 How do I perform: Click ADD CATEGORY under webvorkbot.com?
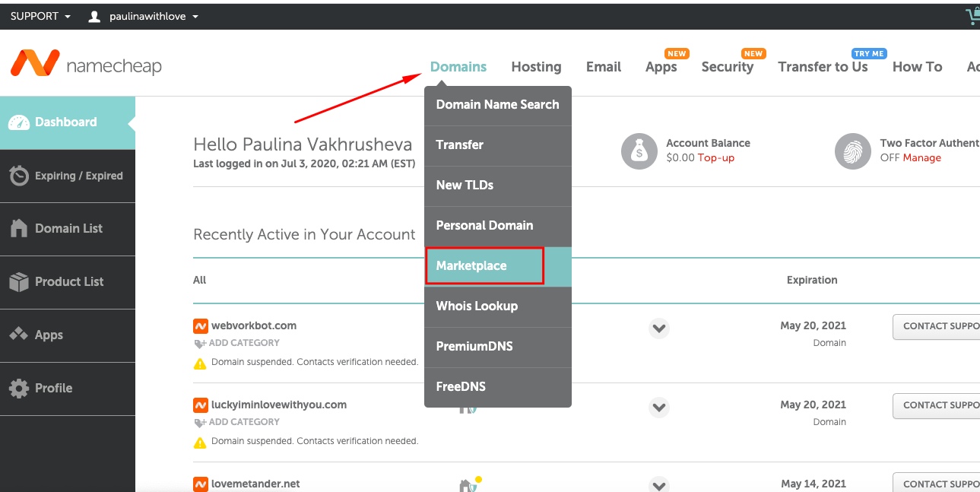tap(237, 343)
